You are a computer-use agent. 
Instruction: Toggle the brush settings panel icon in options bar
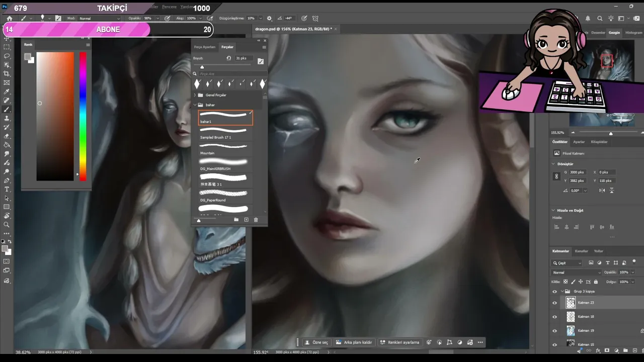(58, 18)
